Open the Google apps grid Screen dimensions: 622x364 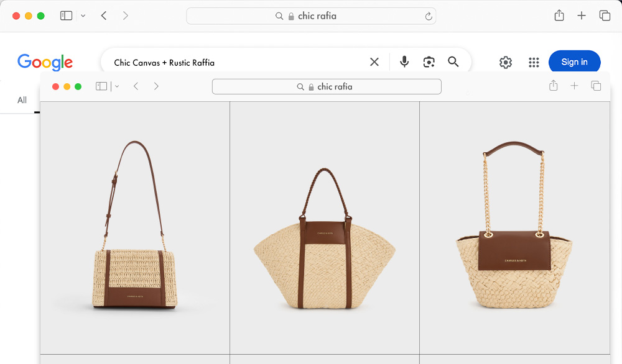534,62
